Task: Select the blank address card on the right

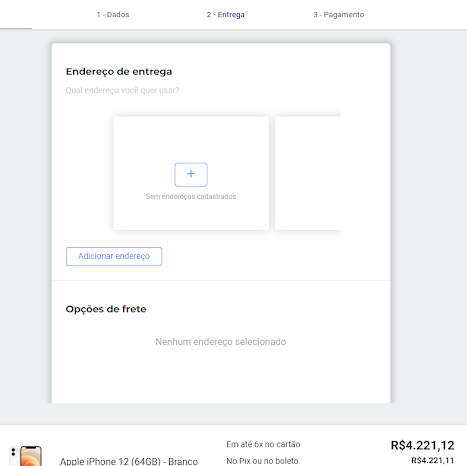Action: pyautogui.click(x=308, y=173)
